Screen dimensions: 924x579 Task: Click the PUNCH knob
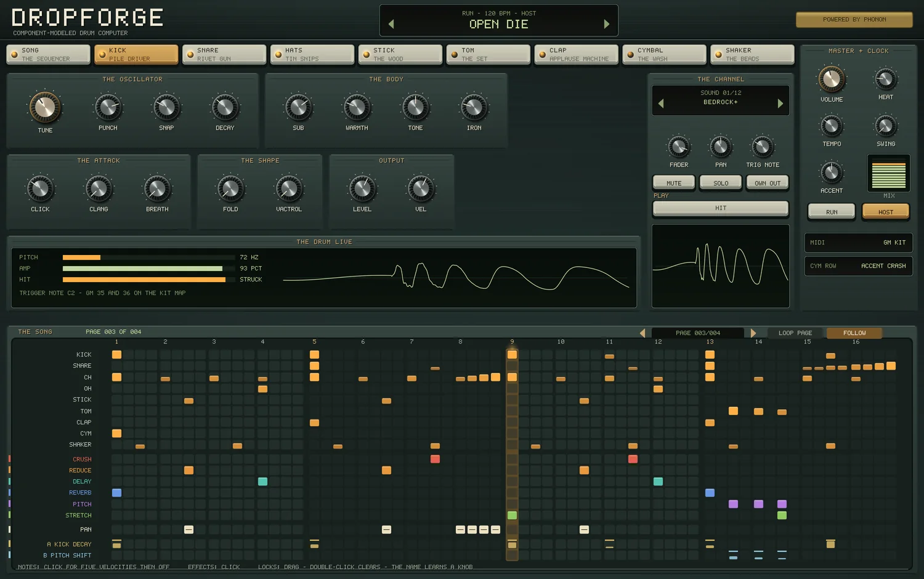click(x=108, y=107)
